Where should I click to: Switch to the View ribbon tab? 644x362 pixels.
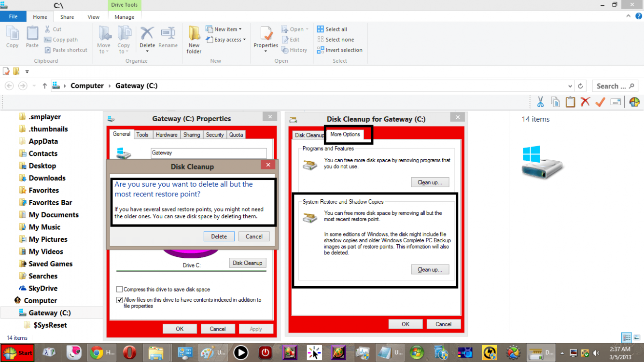[94, 17]
